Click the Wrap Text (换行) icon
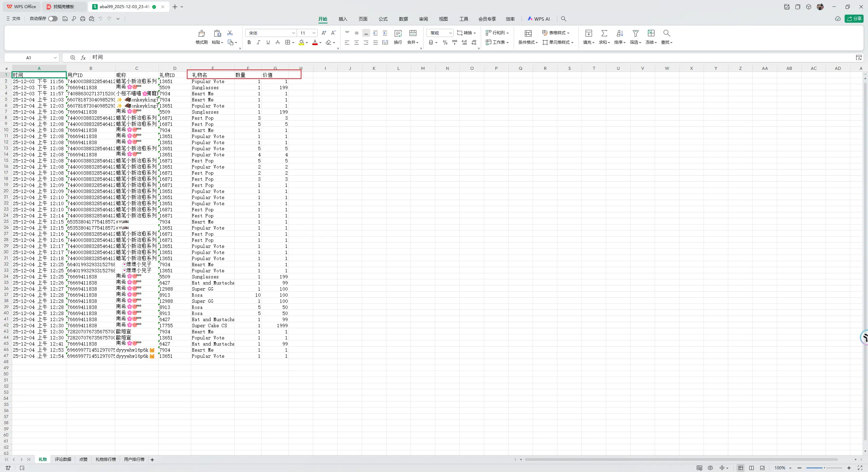 (398, 33)
